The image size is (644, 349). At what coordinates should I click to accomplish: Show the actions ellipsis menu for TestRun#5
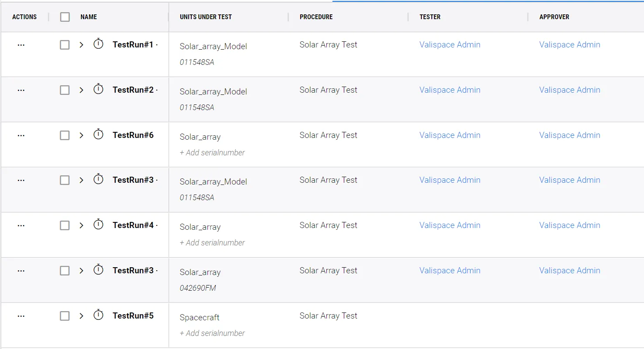[21, 316]
